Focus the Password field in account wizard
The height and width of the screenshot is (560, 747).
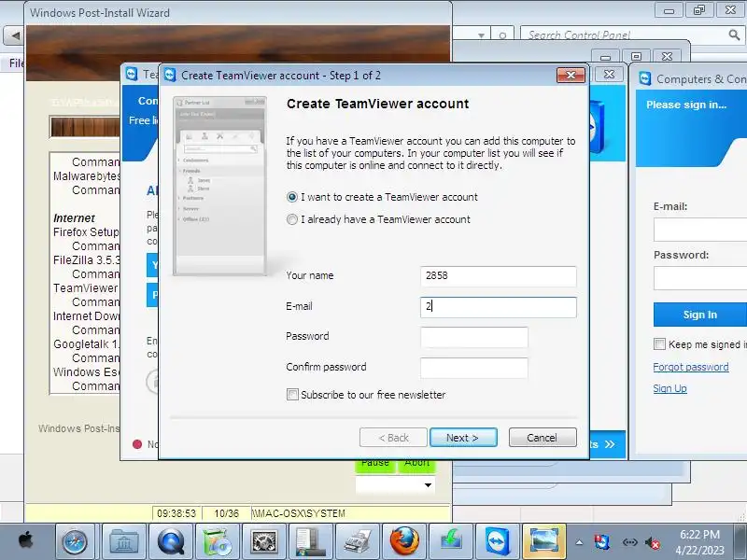coord(474,337)
